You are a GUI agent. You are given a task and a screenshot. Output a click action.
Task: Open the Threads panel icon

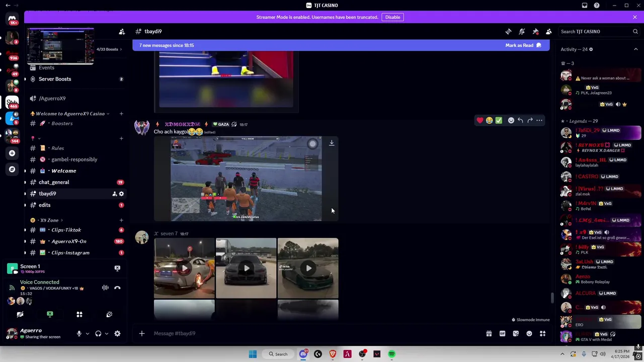[508, 31]
